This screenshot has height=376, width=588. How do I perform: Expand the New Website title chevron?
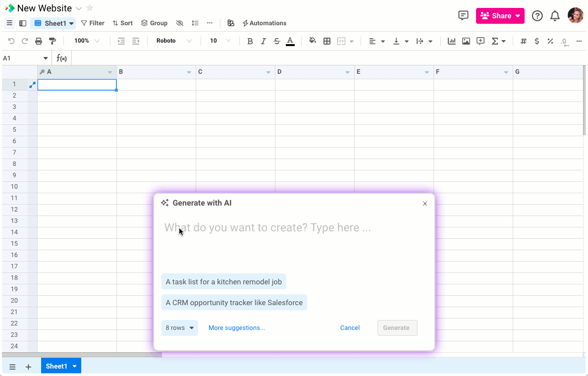click(79, 8)
